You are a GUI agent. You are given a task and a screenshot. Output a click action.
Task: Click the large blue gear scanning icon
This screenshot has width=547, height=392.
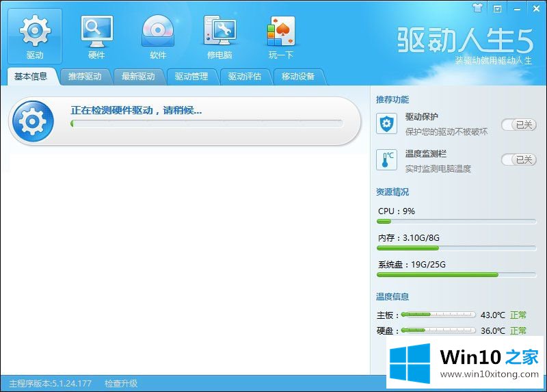33,121
